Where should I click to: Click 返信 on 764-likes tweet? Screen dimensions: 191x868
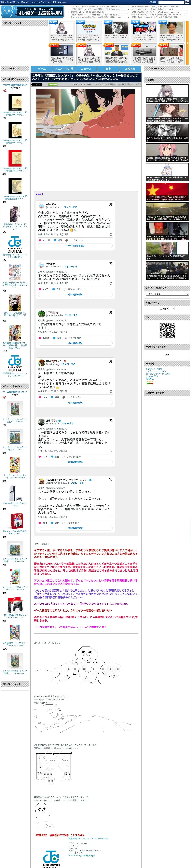[57, 523]
